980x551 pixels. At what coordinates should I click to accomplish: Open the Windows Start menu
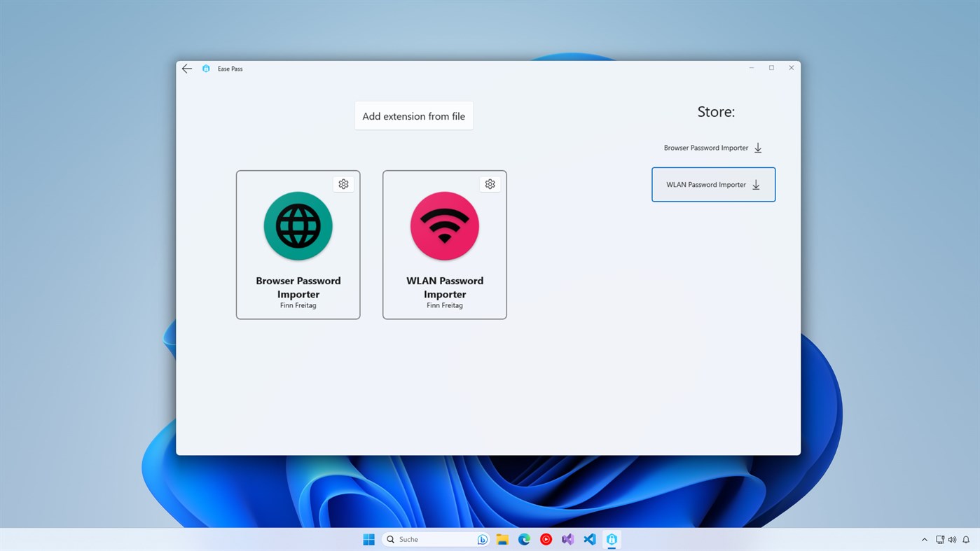tap(368, 539)
